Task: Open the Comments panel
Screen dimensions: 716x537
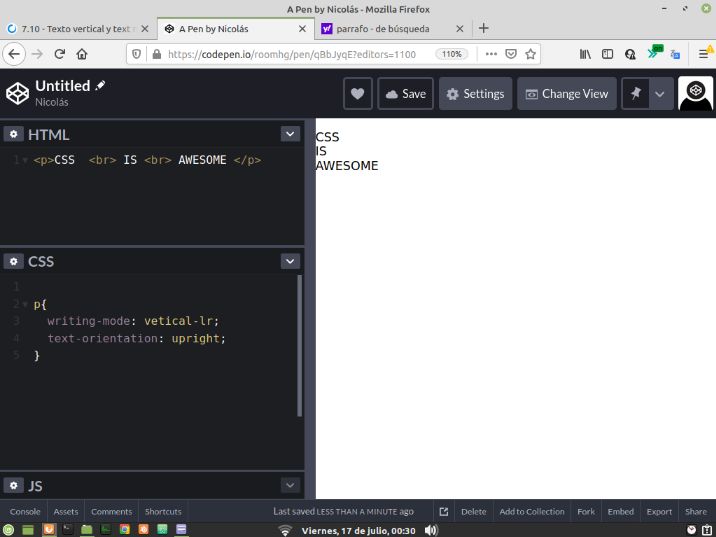Action: pos(111,511)
